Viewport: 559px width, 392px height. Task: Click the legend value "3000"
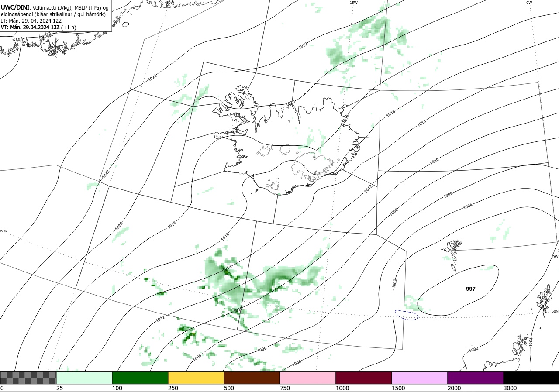click(510, 388)
